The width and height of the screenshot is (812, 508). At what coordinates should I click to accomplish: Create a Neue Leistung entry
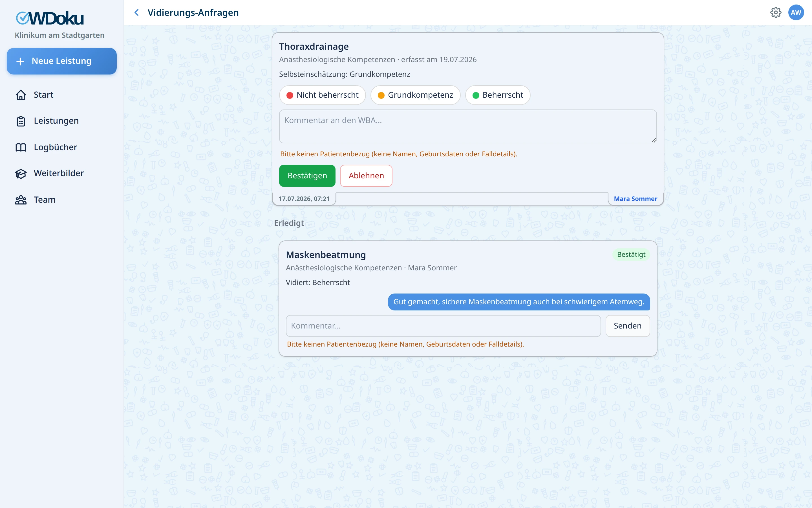[x=62, y=61]
